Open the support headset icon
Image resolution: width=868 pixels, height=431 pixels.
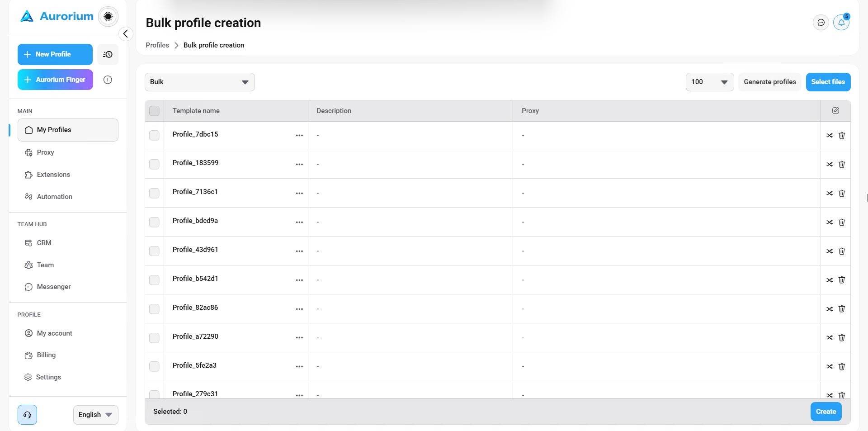[x=27, y=415]
